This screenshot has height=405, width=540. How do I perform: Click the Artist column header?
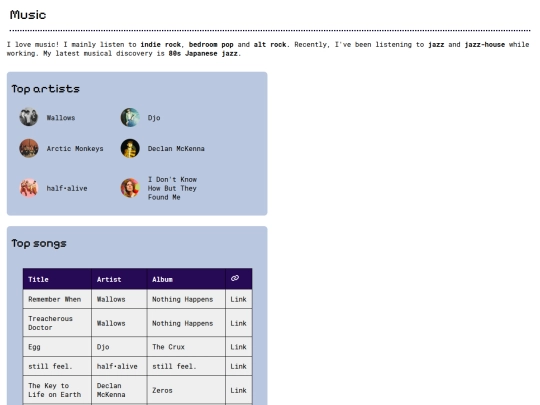(x=119, y=279)
